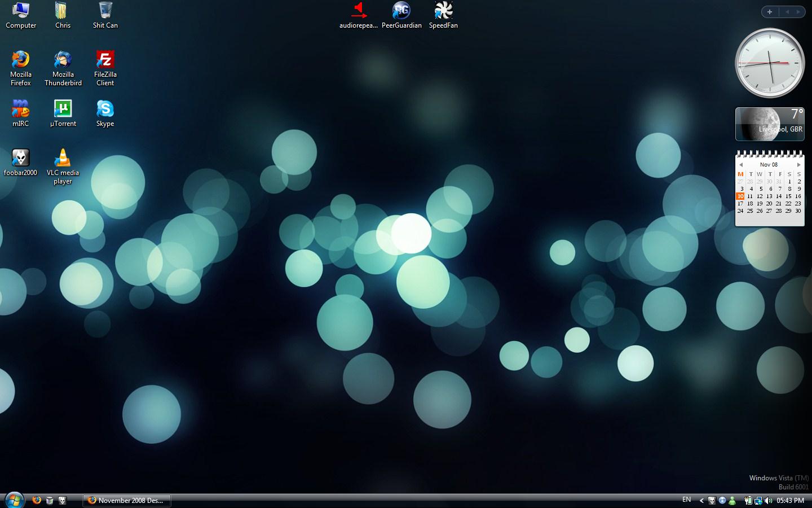Launch foobar2000 from Quick Launch bar
812x508 pixels.
[63, 500]
